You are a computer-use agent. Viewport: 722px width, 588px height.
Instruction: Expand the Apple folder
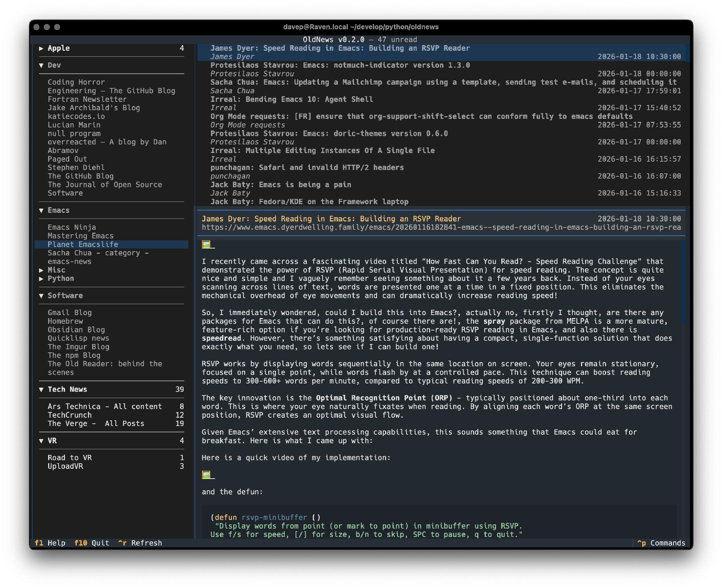tap(41, 48)
